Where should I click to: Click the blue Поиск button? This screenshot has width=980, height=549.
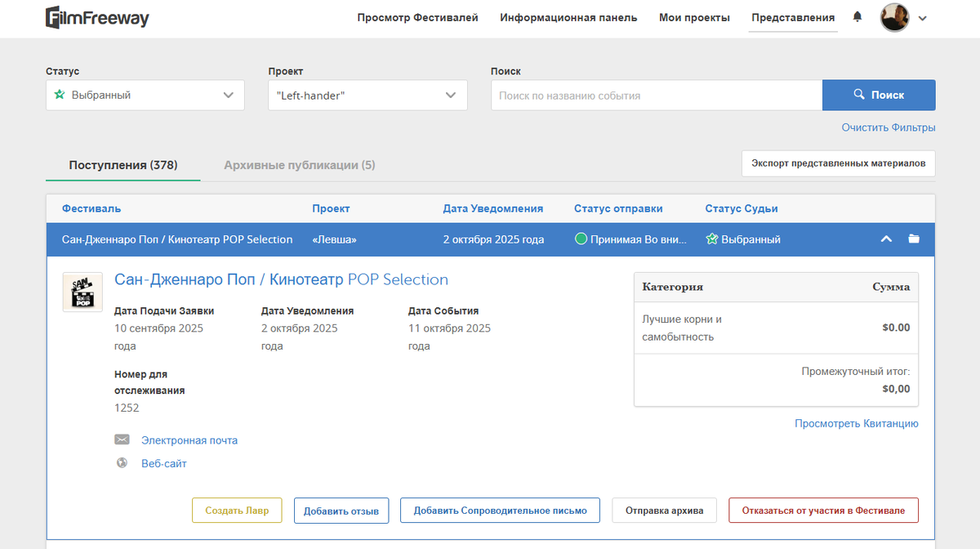(879, 95)
